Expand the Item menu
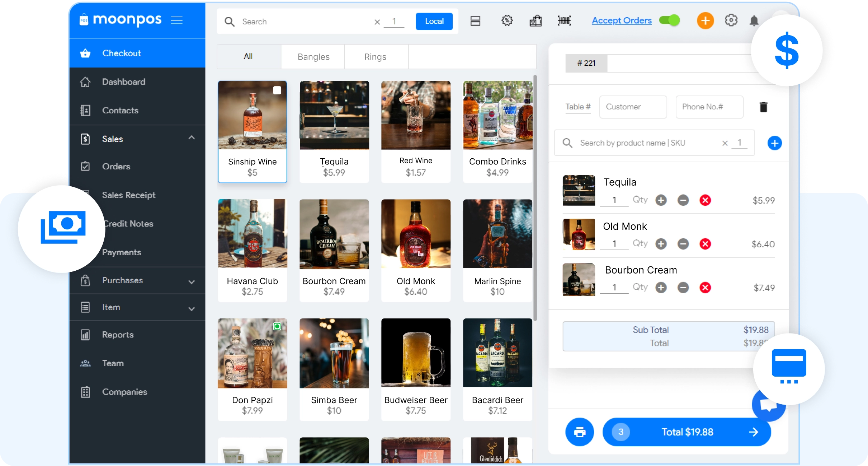The image size is (868, 466). pyautogui.click(x=192, y=309)
